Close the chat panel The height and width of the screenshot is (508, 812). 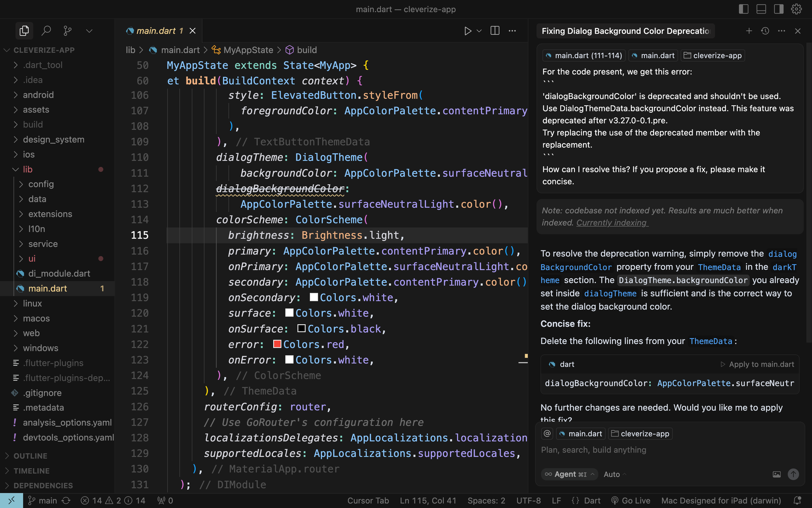tap(798, 31)
